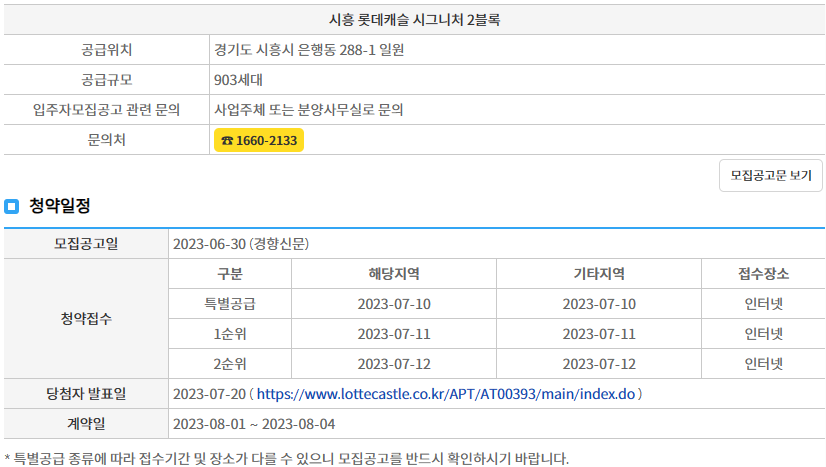Click 기타지역 date 2023-07-12 for 2순위
Screen dimensions: 826x467
click(599, 364)
